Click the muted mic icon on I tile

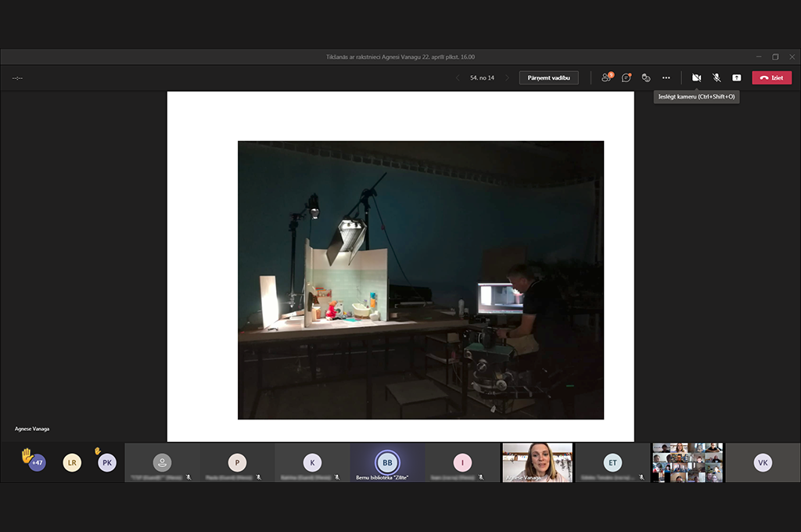pyautogui.click(x=481, y=477)
